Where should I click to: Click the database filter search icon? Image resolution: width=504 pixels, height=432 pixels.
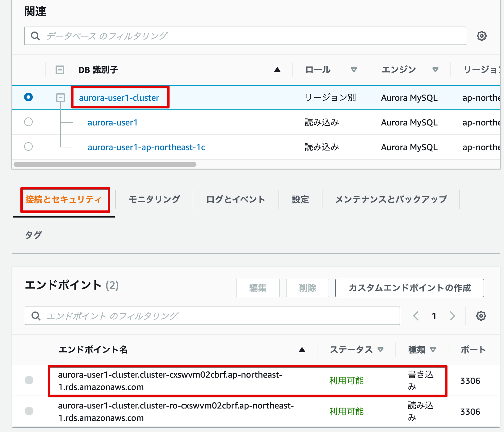click(x=36, y=36)
